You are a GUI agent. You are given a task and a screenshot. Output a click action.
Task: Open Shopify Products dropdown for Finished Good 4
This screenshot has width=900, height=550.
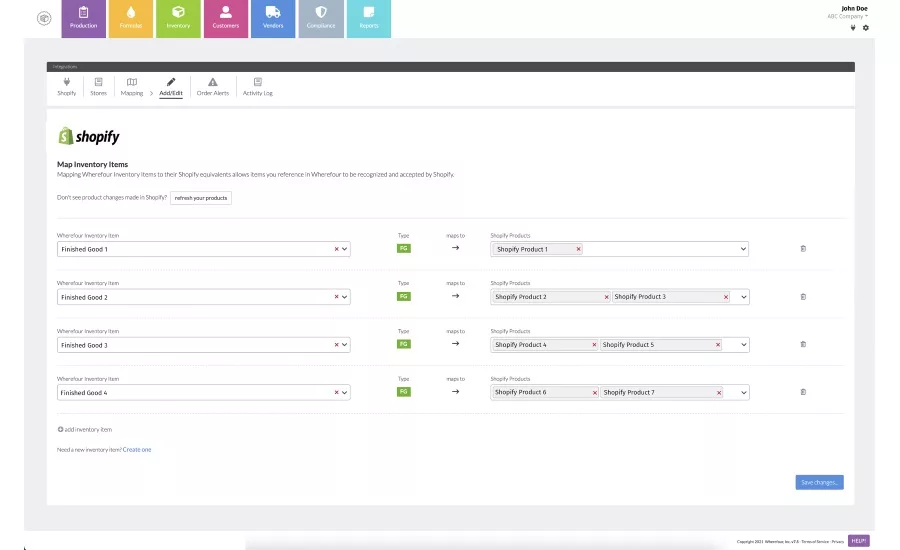[743, 393]
